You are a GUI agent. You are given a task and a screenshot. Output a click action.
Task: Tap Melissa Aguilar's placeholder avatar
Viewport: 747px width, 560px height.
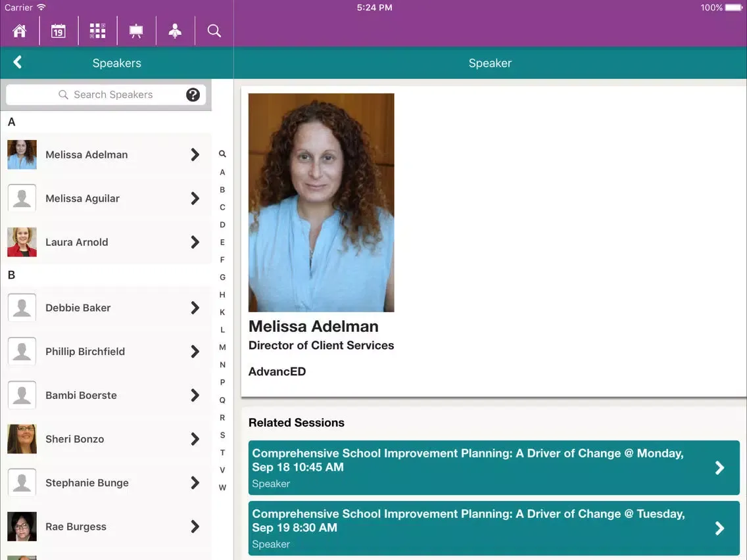click(x=22, y=198)
